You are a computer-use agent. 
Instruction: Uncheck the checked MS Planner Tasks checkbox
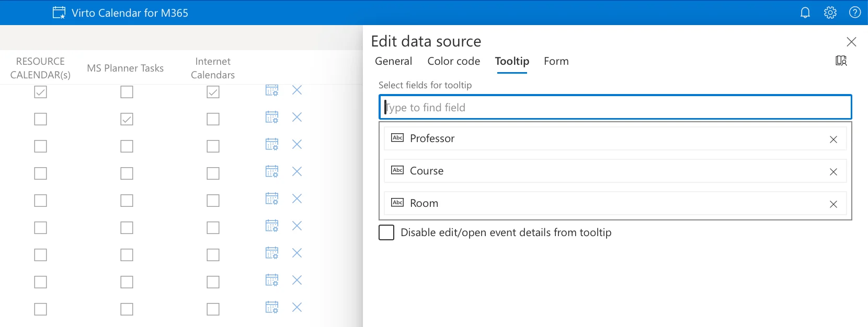(127, 119)
